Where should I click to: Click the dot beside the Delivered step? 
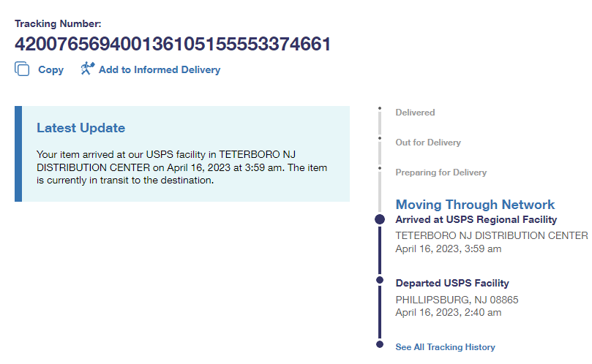tap(380, 110)
